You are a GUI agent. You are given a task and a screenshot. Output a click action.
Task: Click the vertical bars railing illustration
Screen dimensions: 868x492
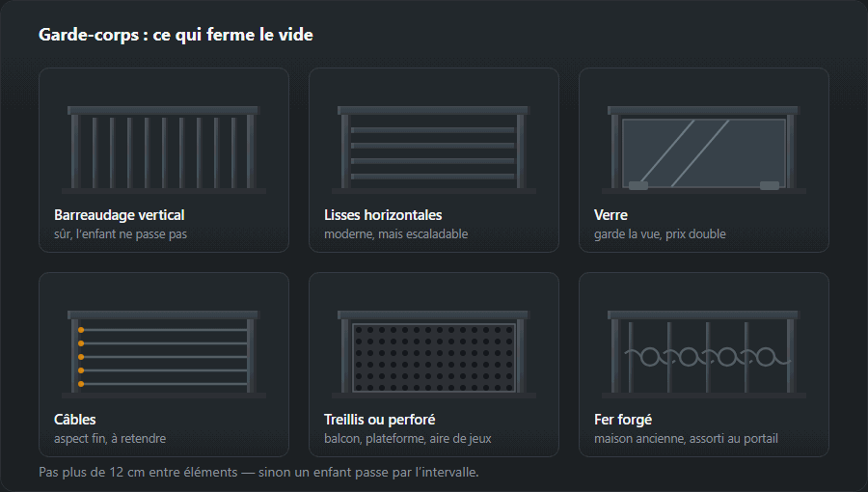[x=164, y=150]
